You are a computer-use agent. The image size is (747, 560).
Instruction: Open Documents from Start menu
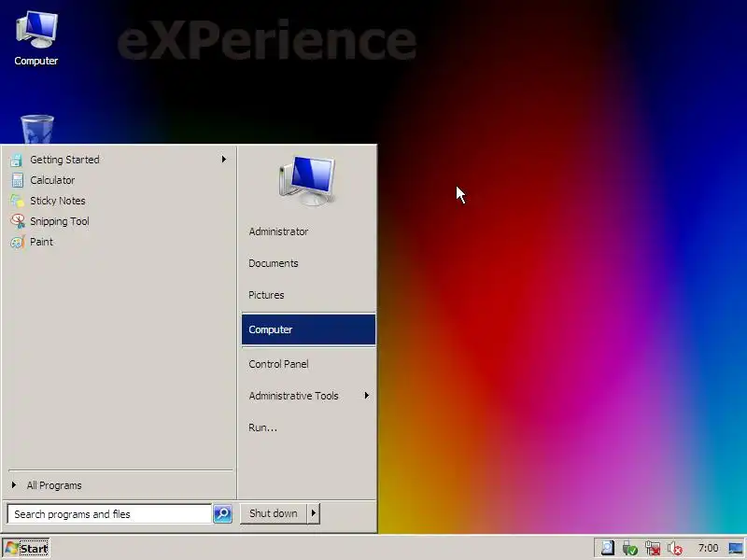click(308, 263)
